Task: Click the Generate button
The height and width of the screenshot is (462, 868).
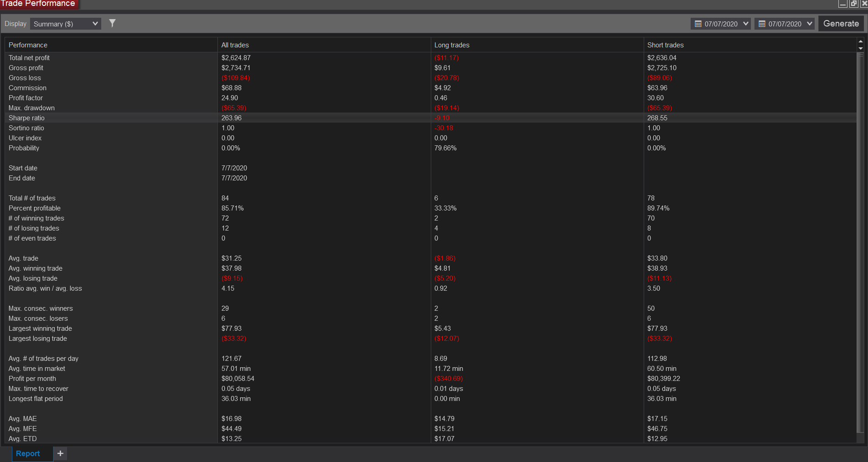Action: click(841, 24)
